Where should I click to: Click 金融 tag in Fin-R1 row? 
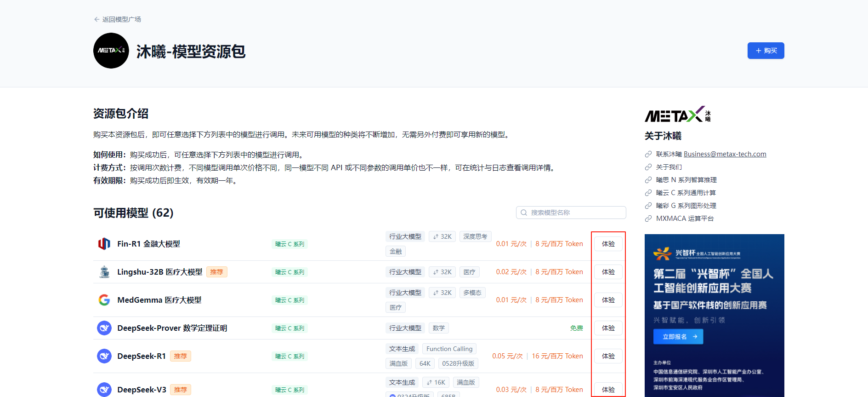(x=396, y=252)
